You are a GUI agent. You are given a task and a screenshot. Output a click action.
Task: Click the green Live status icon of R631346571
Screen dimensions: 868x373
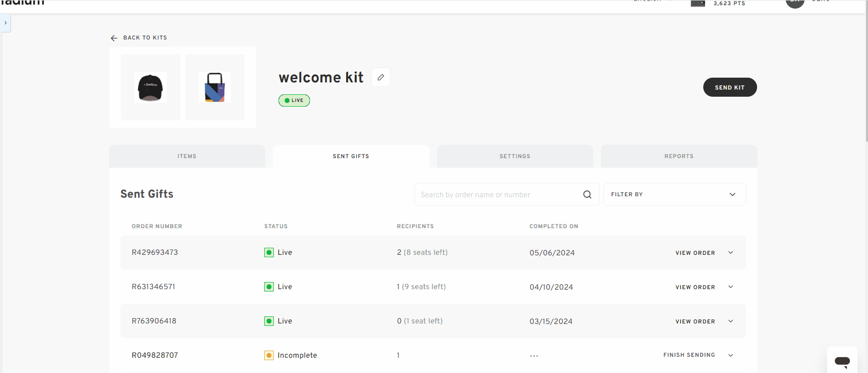coord(269,287)
